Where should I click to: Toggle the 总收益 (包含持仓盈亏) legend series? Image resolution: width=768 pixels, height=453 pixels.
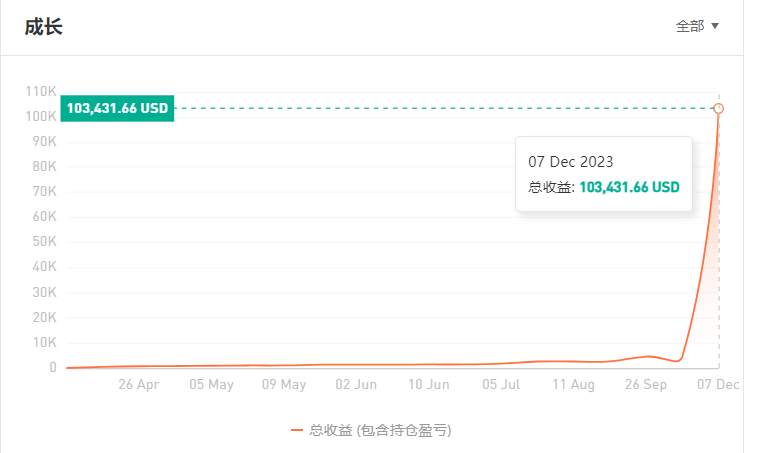[x=371, y=430]
